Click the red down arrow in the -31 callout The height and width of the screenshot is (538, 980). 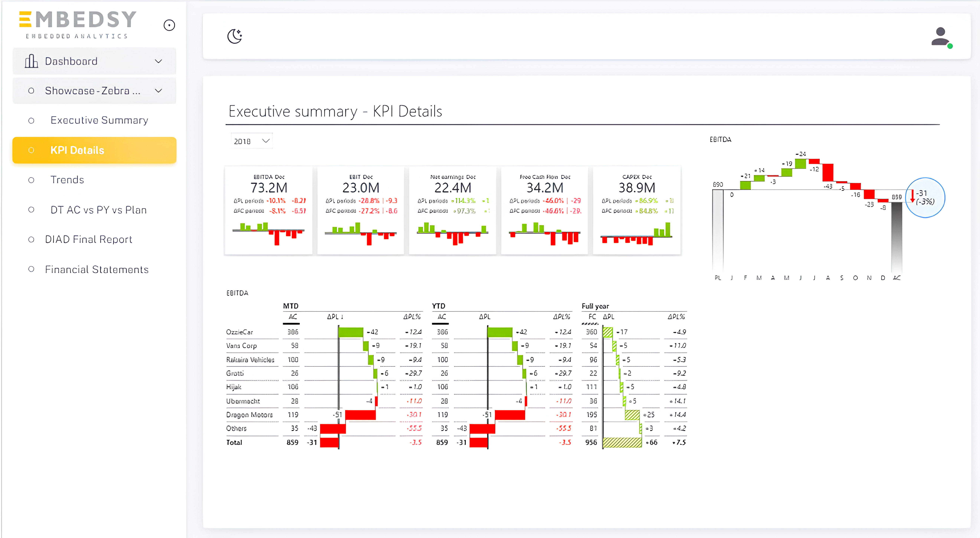click(x=912, y=196)
